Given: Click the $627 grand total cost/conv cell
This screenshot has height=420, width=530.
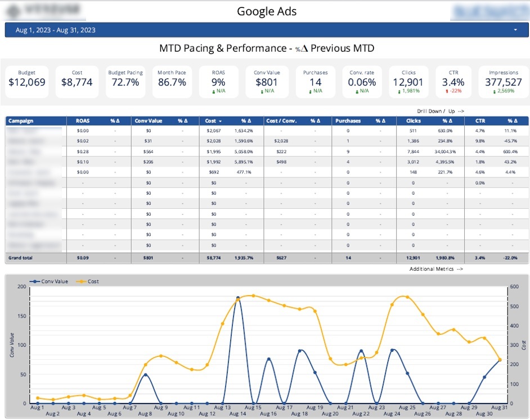Looking at the screenshot, I should [x=281, y=258].
